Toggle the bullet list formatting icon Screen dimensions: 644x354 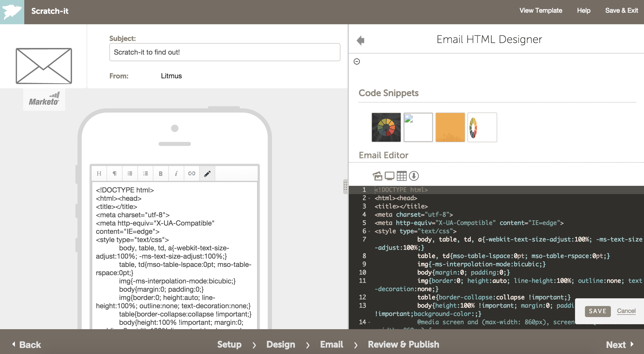[130, 173]
